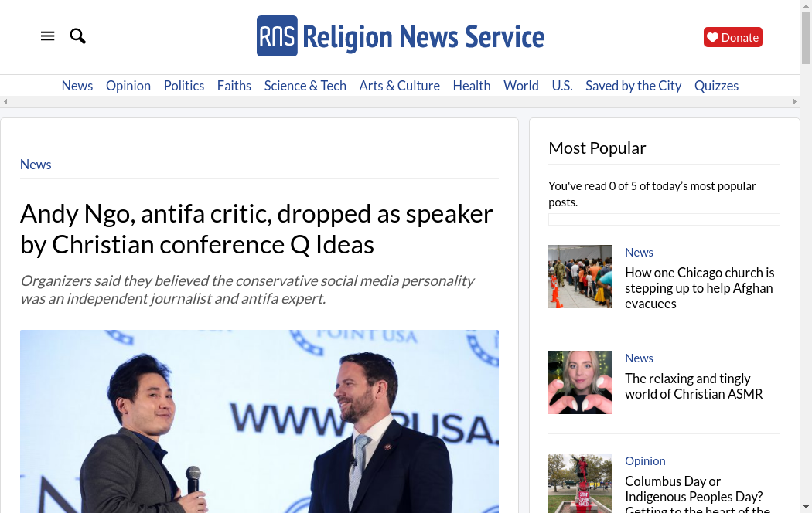The image size is (812, 513).
Task: Open the Politics section
Action: pyautogui.click(x=184, y=86)
